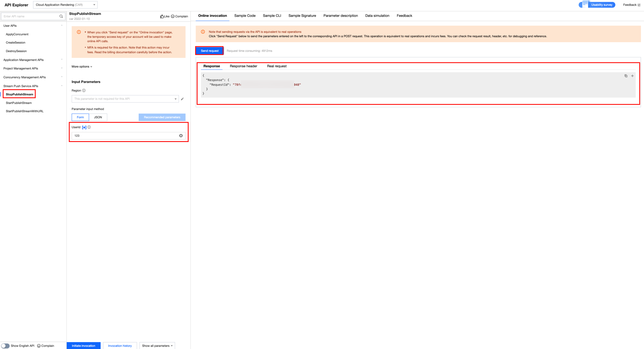Screen dimensions: 644x349
Task: Switch to Sample Code tab
Action: 245,16
